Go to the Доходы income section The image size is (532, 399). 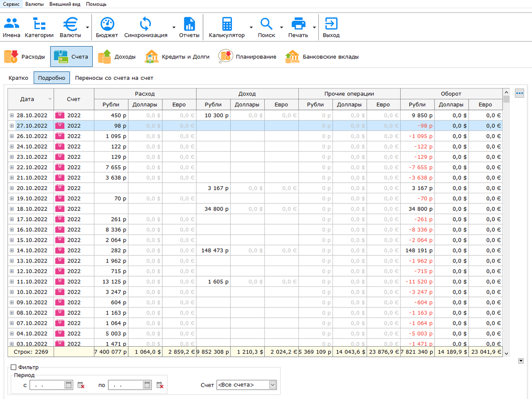117,57
